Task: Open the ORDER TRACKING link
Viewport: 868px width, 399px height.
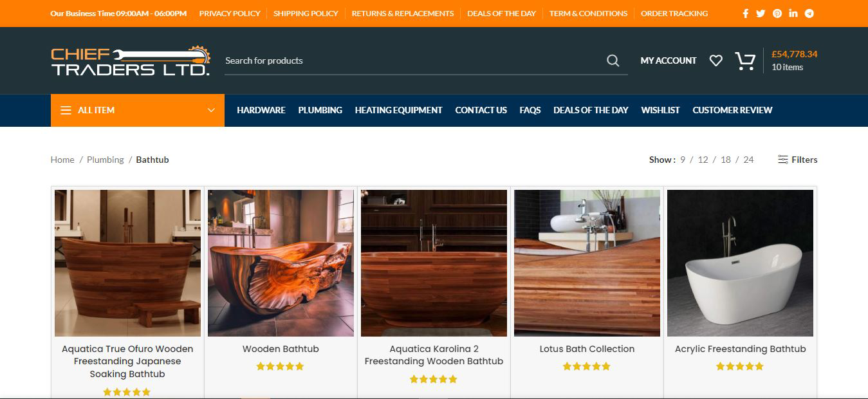Action: pos(674,14)
